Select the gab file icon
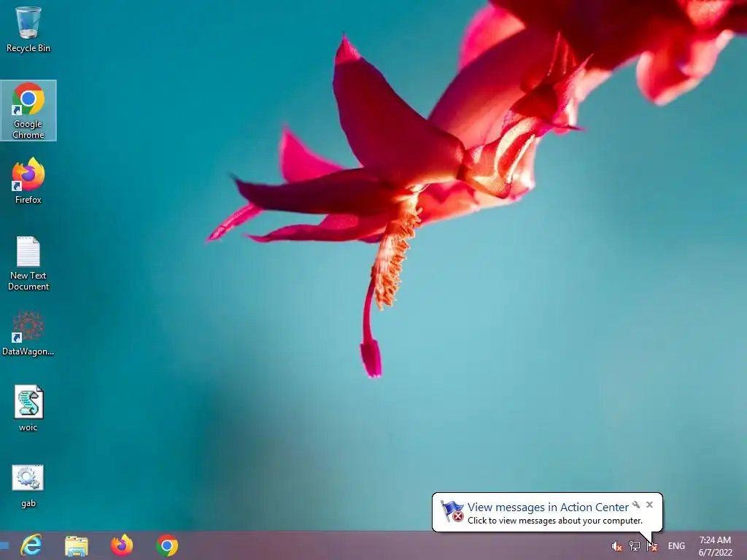747x560 pixels. pos(28,486)
